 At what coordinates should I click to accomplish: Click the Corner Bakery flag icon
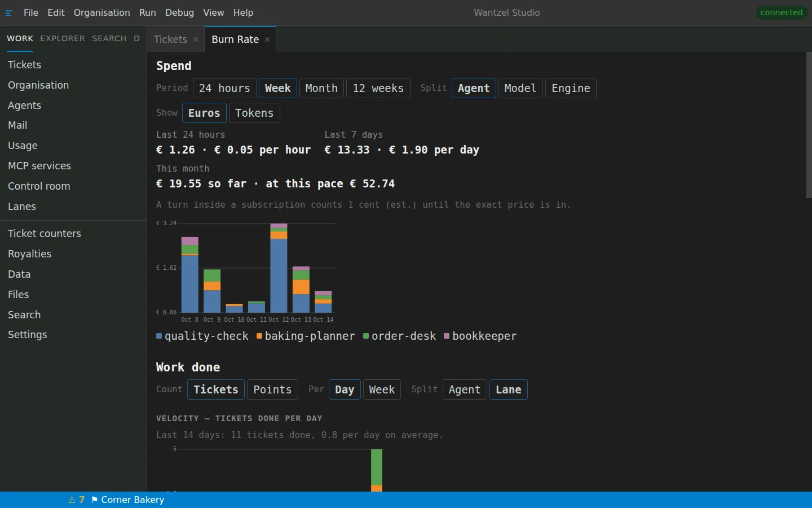point(94,500)
